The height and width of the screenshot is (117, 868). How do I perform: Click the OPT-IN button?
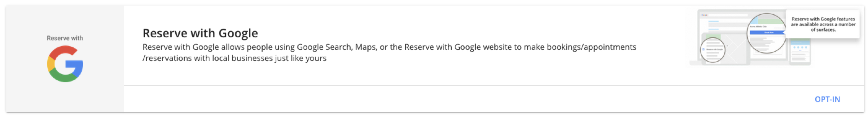pos(827,99)
